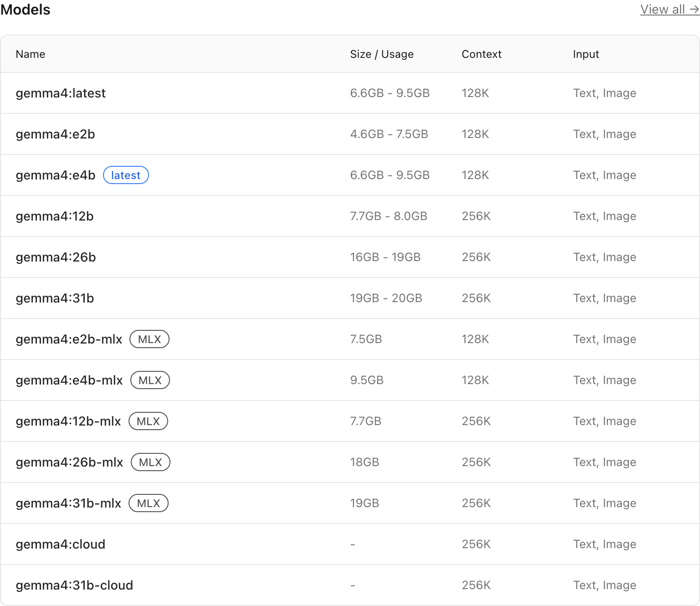Open the View all models link

click(669, 9)
